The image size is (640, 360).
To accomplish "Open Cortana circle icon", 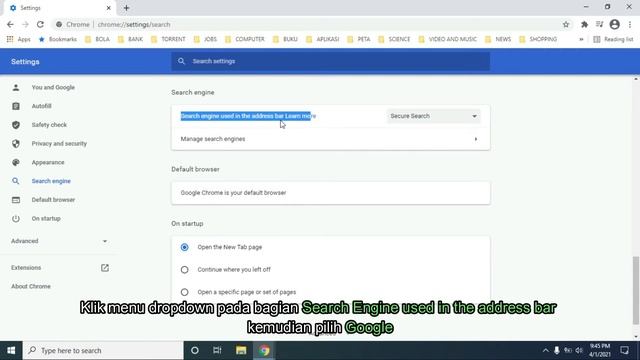I will point(195,351).
